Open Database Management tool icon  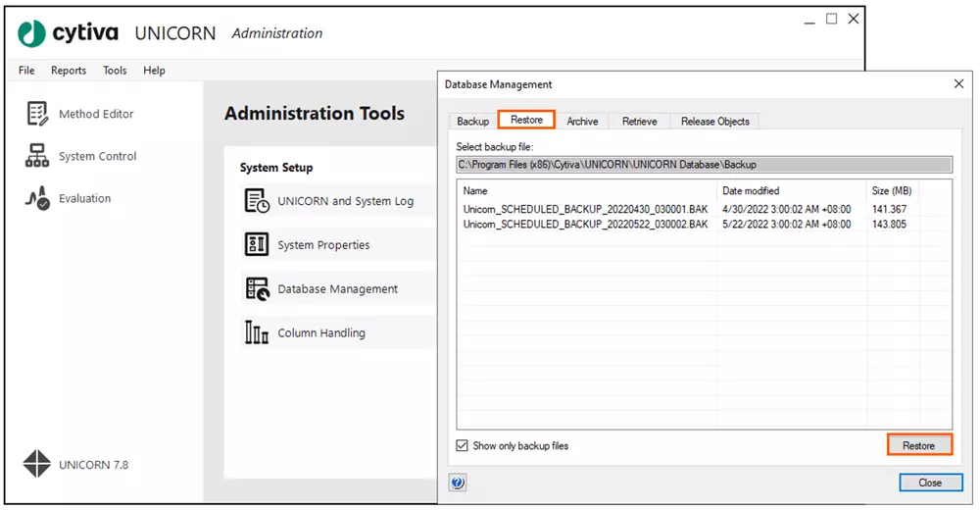pos(256,288)
